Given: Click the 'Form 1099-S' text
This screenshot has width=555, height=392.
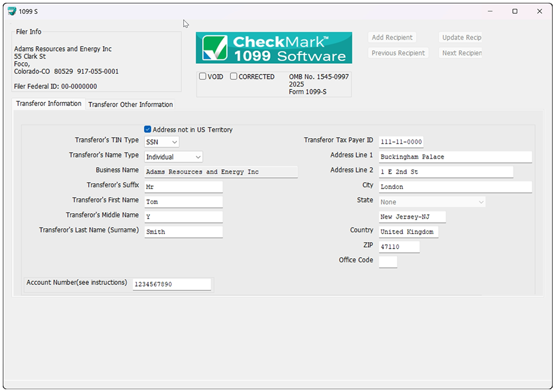Looking at the screenshot, I should click(x=307, y=92).
